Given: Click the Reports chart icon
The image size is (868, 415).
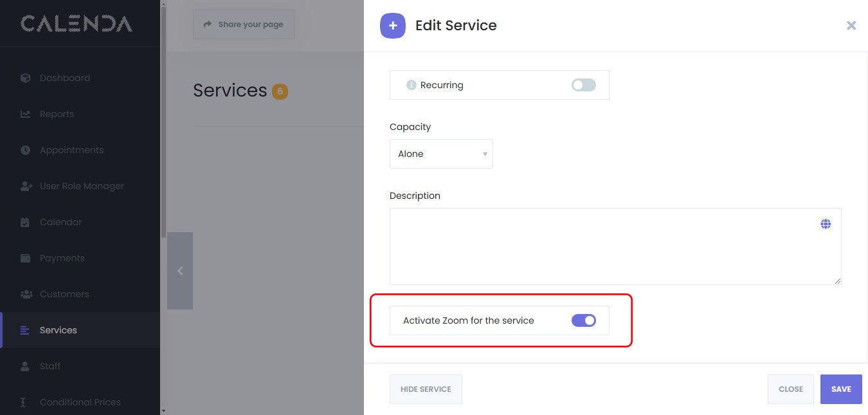Looking at the screenshot, I should point(26,114).
